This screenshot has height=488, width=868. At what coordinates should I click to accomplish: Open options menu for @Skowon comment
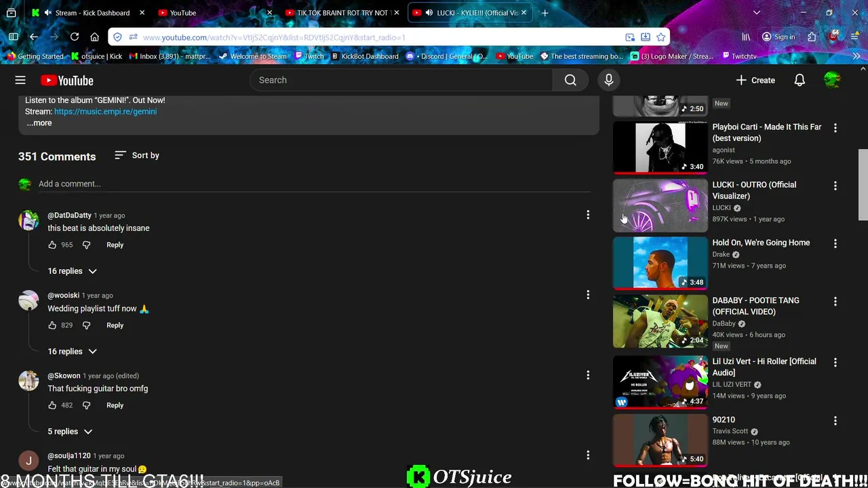[x=588, y=375]
